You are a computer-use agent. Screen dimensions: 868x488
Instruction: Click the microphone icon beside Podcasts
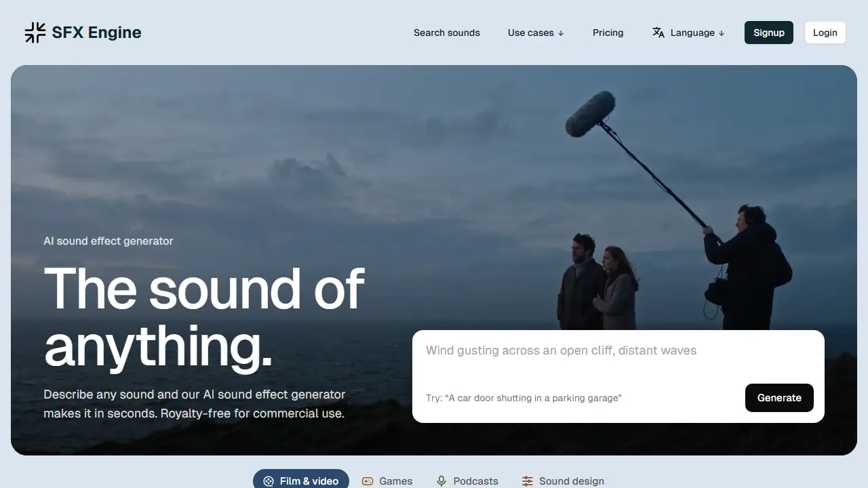[441, 481]
